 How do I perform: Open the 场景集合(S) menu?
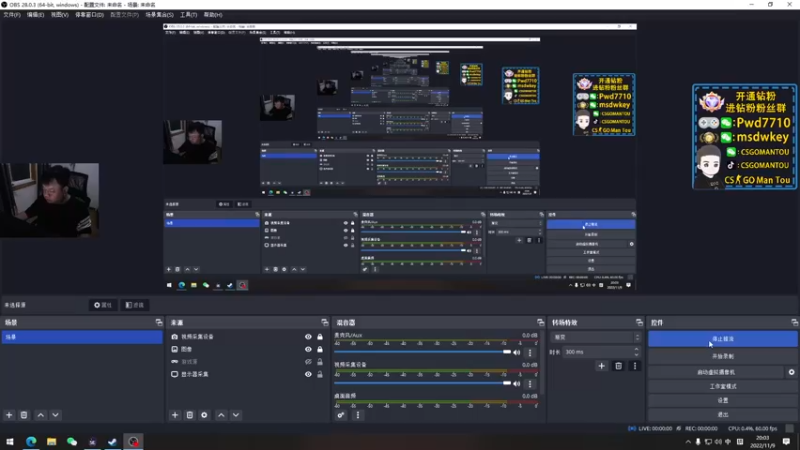[159, 15]
